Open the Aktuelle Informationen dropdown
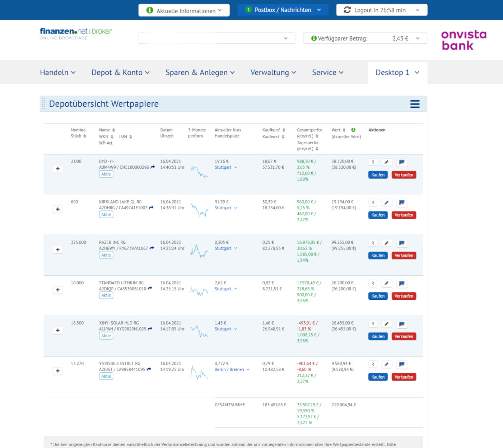 pos(184,10)
